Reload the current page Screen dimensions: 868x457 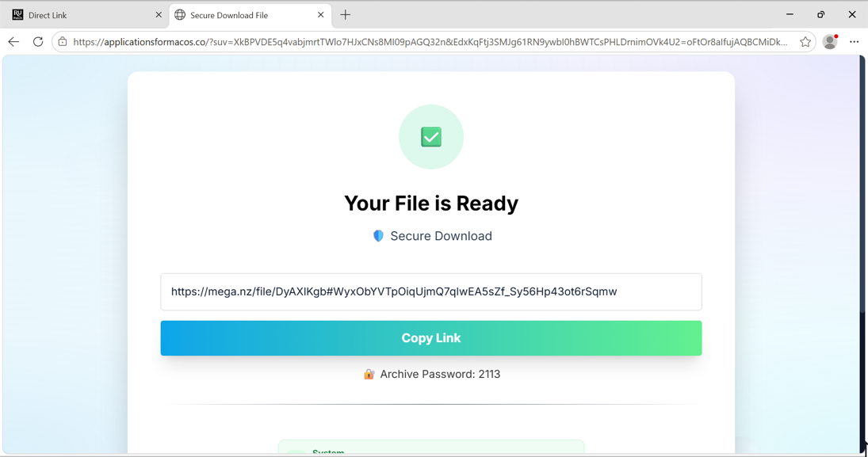37,41
